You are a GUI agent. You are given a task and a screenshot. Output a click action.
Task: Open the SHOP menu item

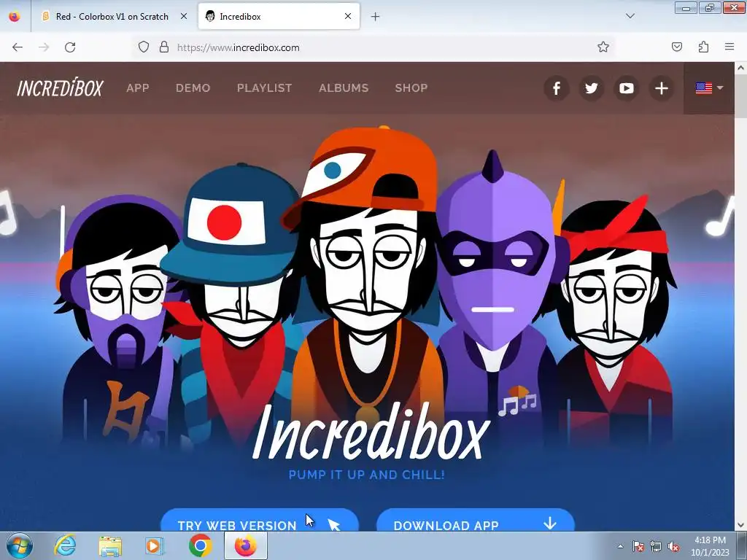click(x=411, y=88)
